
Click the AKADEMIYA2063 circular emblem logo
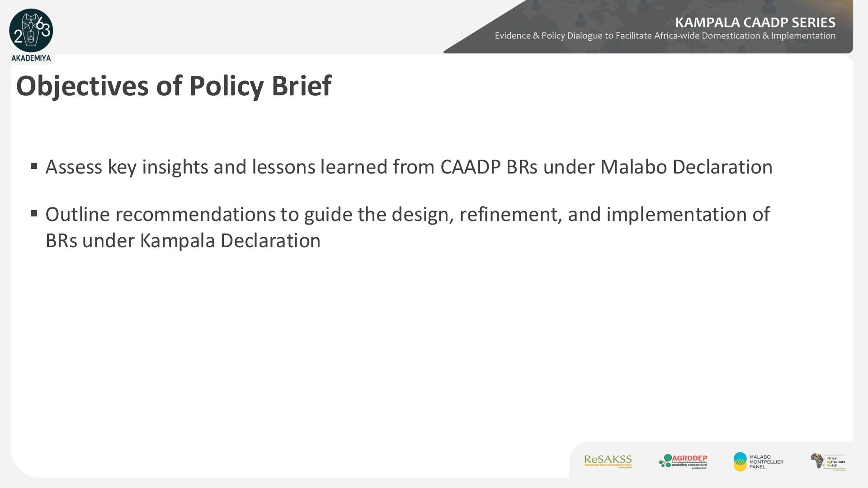(31, 30)
